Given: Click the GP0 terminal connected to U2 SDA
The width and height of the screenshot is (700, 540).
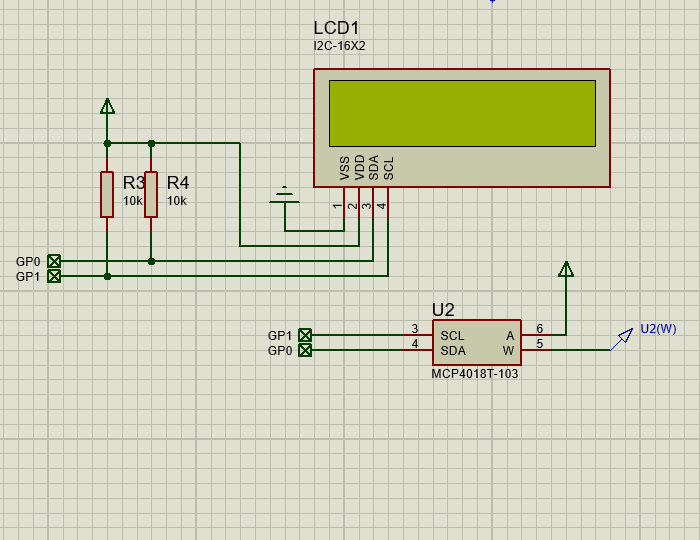Looking at the screenshot, I should click(305, 350).
